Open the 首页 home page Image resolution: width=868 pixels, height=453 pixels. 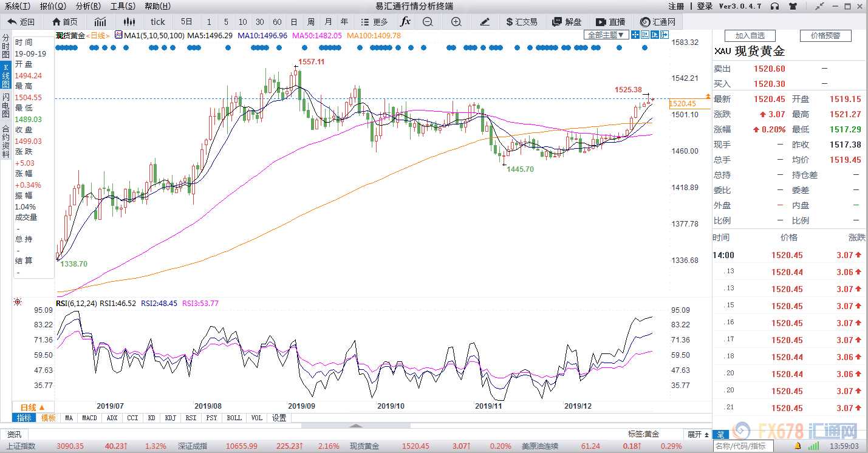coord(65,22)
